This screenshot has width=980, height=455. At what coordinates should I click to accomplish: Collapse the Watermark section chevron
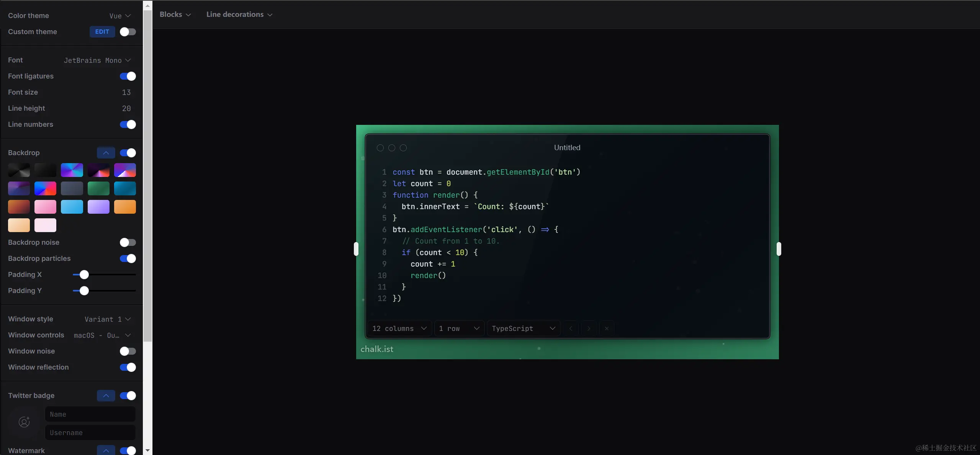click(106, 450)
